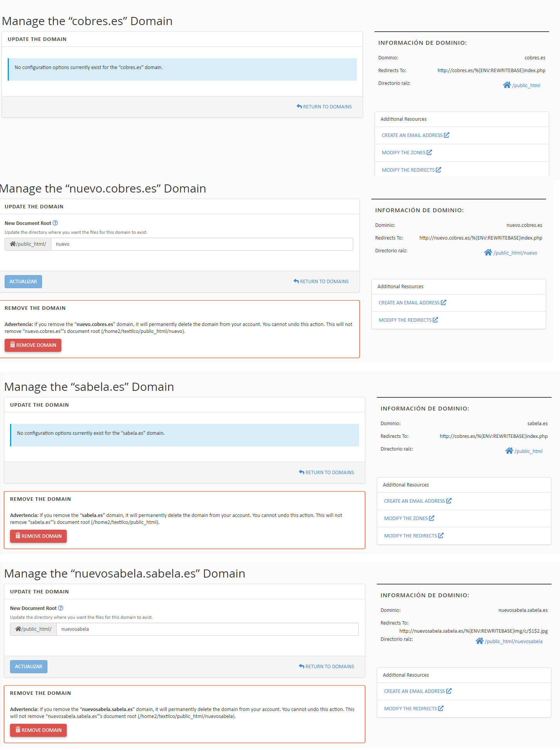Screen dimensions: 560x750
Task: Modify the redirects for nuevo.cobres.es
Action: coord(408,320)
